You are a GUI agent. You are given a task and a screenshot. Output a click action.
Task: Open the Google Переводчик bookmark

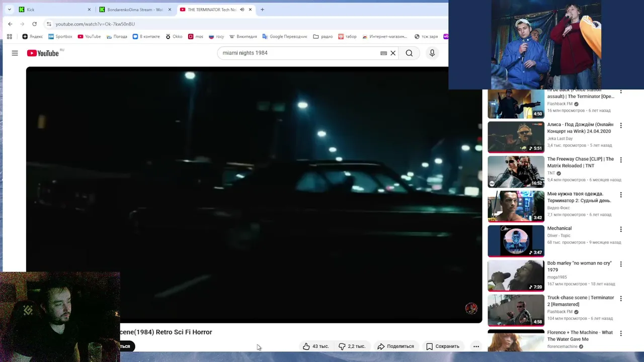tap(285, 36)
